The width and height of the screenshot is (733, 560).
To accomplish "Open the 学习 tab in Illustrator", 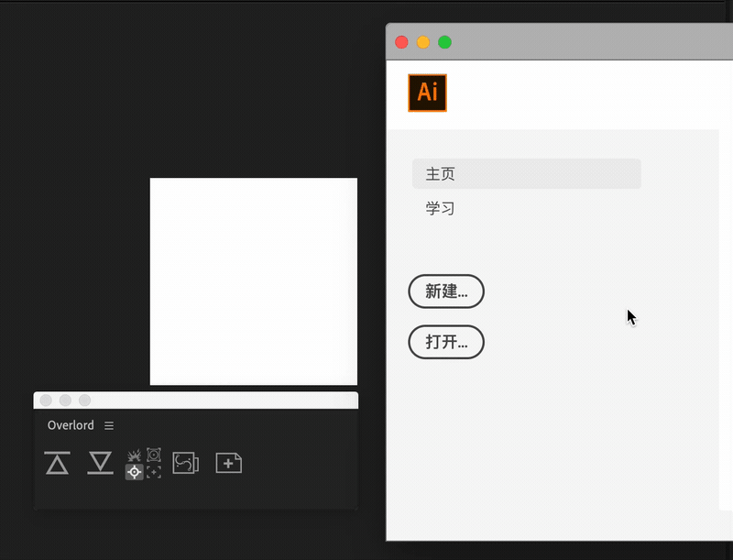I will tap(440, 208).
